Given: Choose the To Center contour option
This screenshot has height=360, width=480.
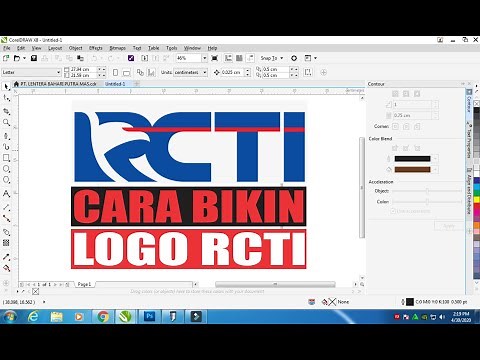Looking at the screenshot, I should coord(395,94).
